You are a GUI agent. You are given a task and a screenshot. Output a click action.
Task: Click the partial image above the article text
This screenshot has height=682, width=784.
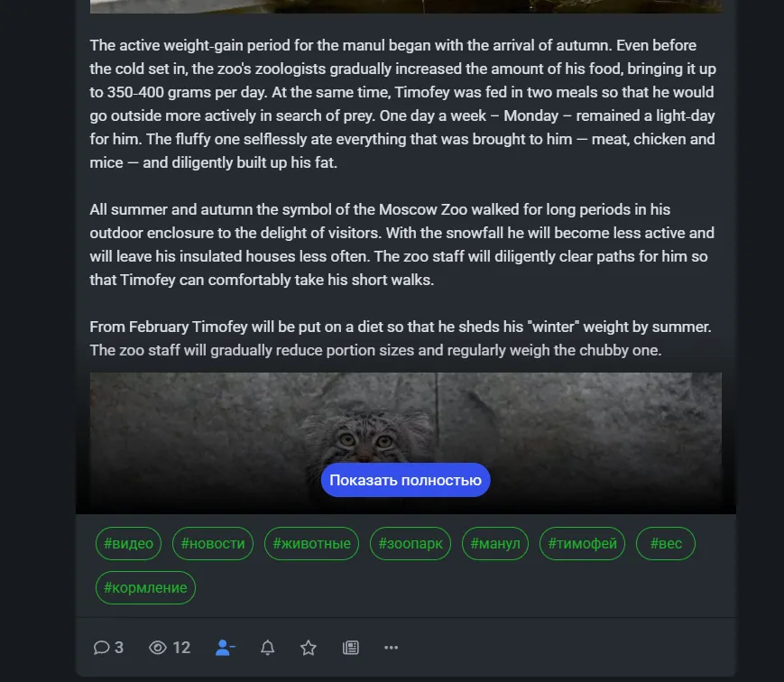[405, 6]
